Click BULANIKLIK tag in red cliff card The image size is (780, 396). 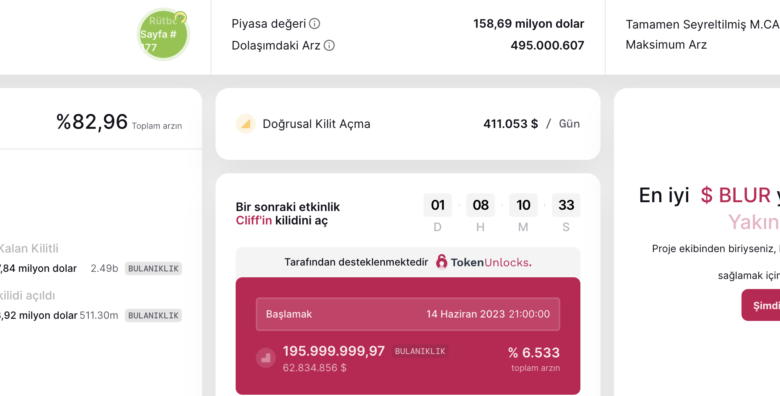(x=420, y=351)
